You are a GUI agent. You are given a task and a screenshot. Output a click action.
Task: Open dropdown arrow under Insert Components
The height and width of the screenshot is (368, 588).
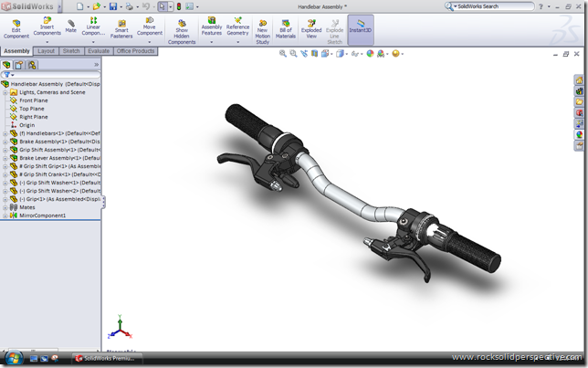pyautogui.click(x=47, y=42)
